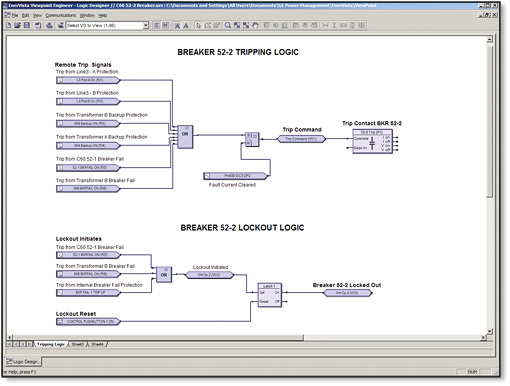This screenshot has width=510, height=386.
Task: Click the Logic Design panel button
Action: coord(23,362)
